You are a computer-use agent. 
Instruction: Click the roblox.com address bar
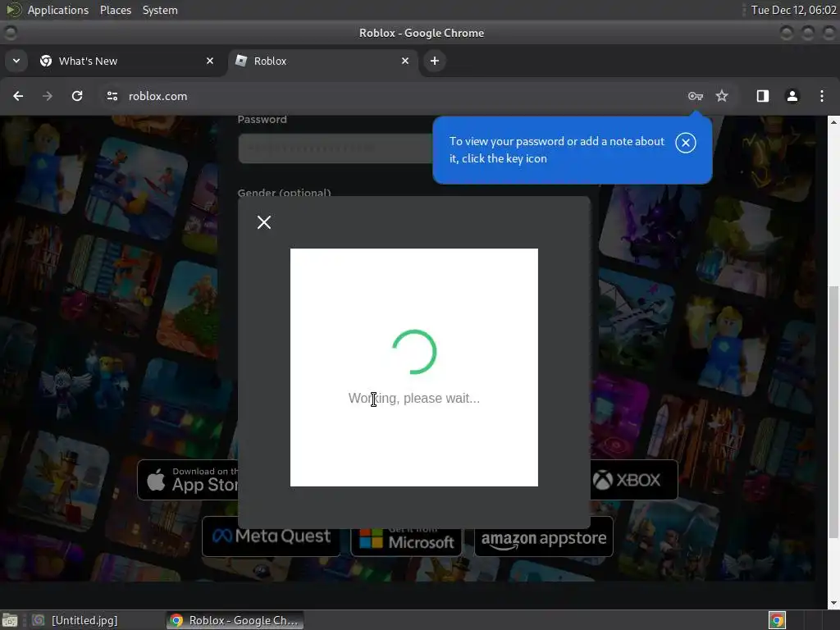396,96
